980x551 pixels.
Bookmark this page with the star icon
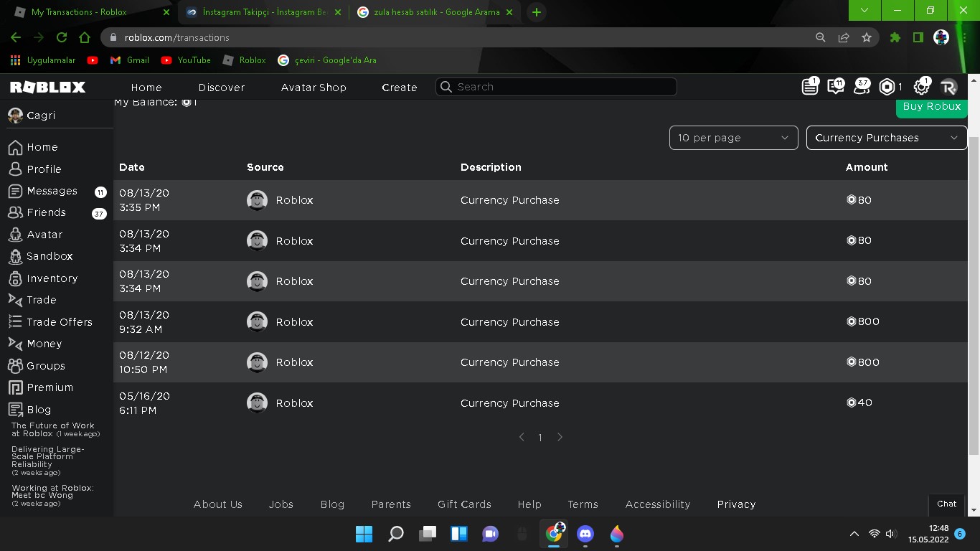867,37
